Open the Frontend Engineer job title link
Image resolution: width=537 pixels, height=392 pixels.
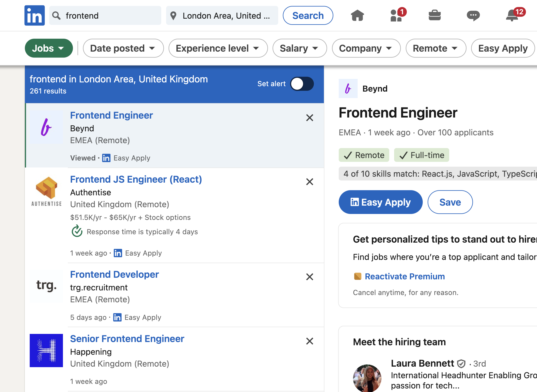(112, 115)
